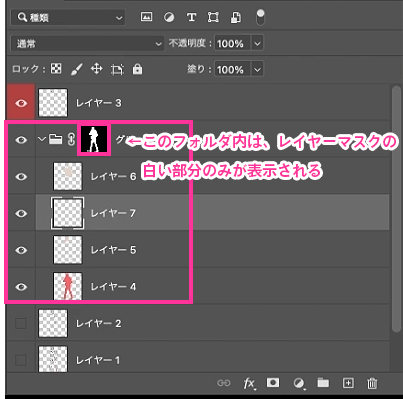Hide the group folder with its eye icon

(x=21, y=140)
